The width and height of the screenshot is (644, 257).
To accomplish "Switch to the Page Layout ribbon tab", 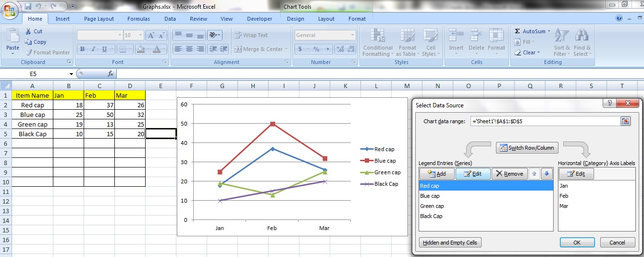I will [x=99, y=19].
